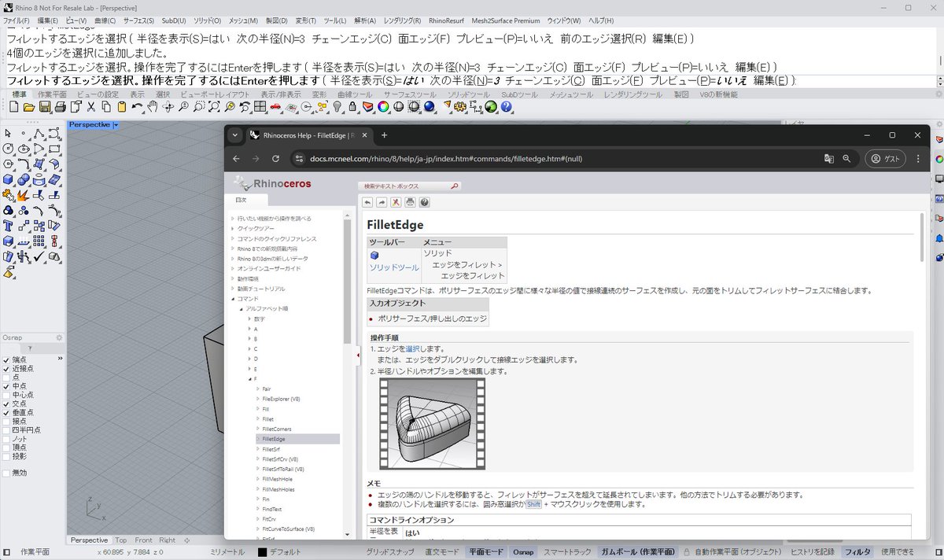The image size is (944, 560).
Task: Select the arrow pointer tool in left sidebar
Action: 8,133
